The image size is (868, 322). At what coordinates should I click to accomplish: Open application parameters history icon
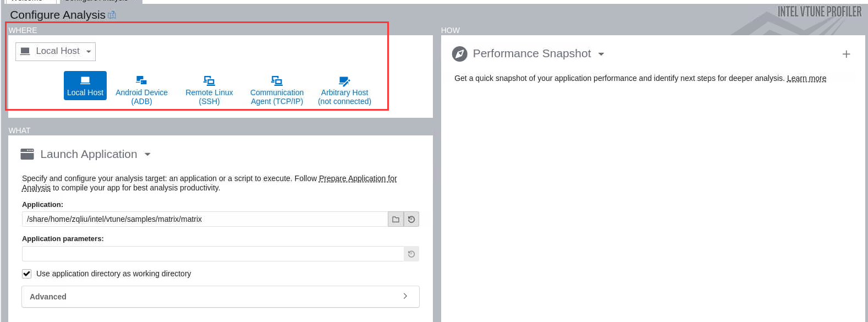pyautogui.click(x=411, y=254)
